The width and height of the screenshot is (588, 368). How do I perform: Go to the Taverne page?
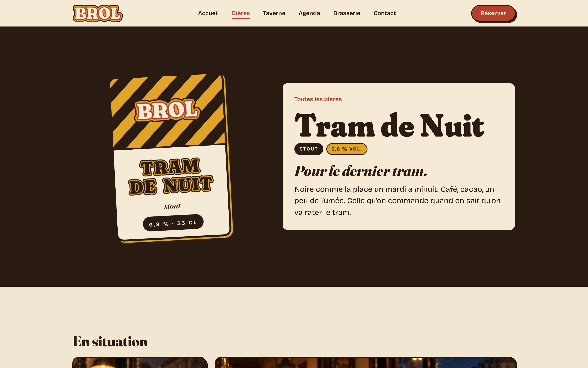tap(274, 13)
